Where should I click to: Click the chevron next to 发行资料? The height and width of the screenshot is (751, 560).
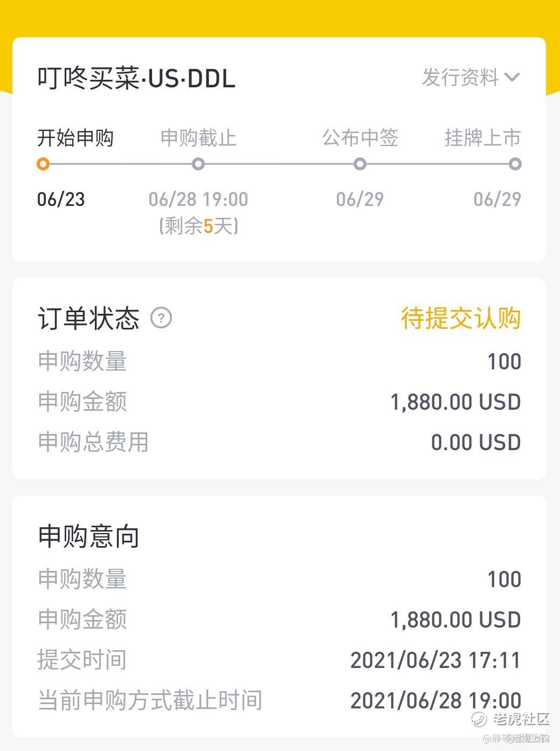(512, 78)
